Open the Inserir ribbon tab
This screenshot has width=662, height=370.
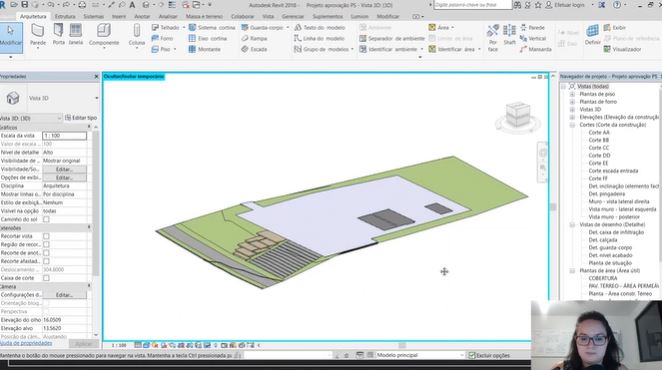click(x=119, y=16)
